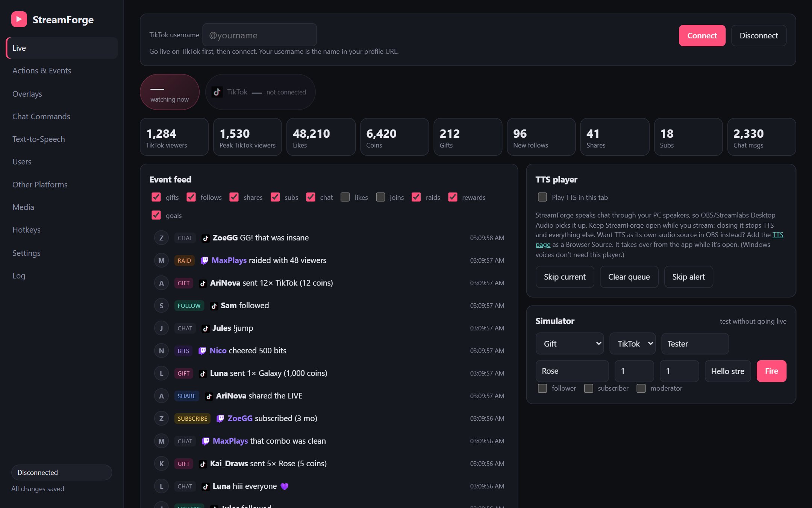Click the Twitch icon beside ZoeGG subscribed
This screenshot has height=508, width=812.
(221, 418)
